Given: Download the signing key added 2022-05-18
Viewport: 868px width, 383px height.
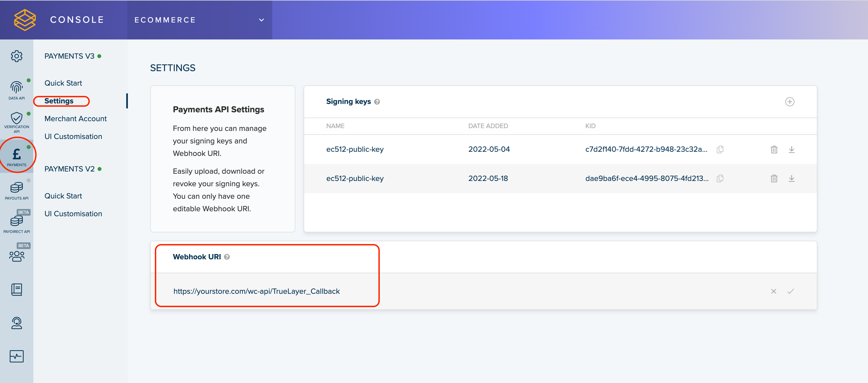Looking at the screenshot, I should click(x=792, y=178).
